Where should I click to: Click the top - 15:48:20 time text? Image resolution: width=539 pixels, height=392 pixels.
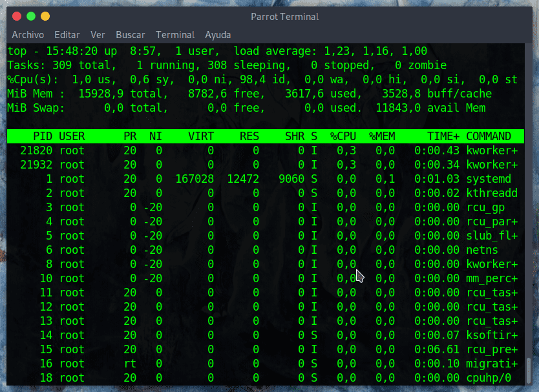click(x=52, y=51)
